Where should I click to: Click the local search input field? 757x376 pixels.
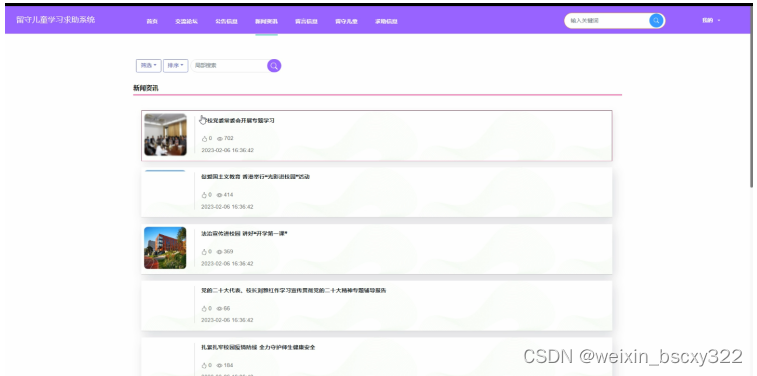(x=229, y=66)
